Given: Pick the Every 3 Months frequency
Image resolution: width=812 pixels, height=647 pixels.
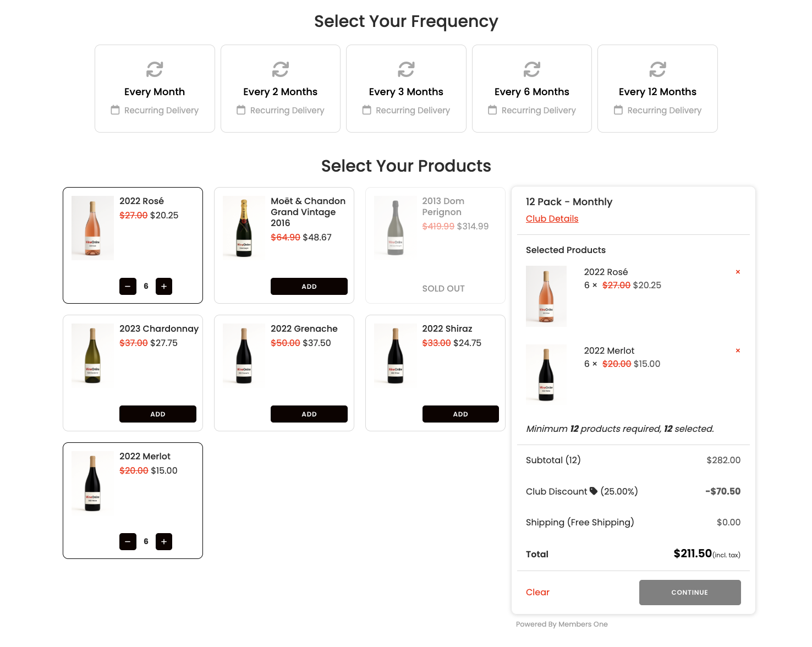Looking at the screenshot, I should tap(406, 89).
